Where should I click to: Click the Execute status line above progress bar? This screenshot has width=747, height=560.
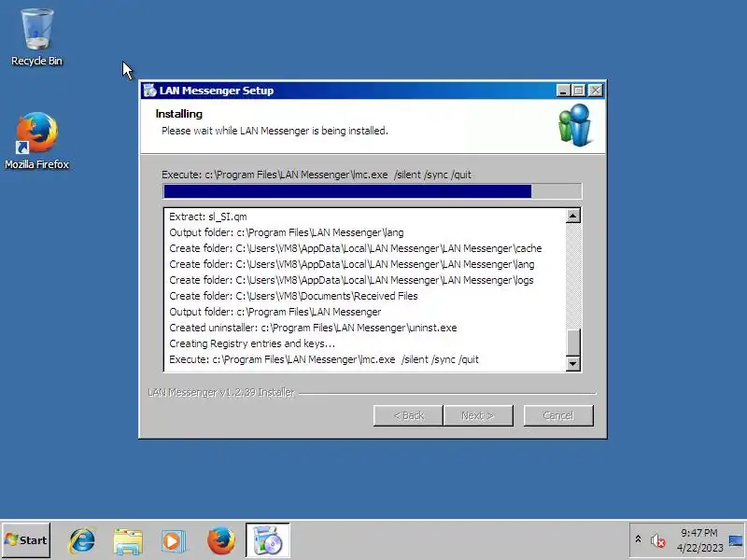tap(317, 175)
